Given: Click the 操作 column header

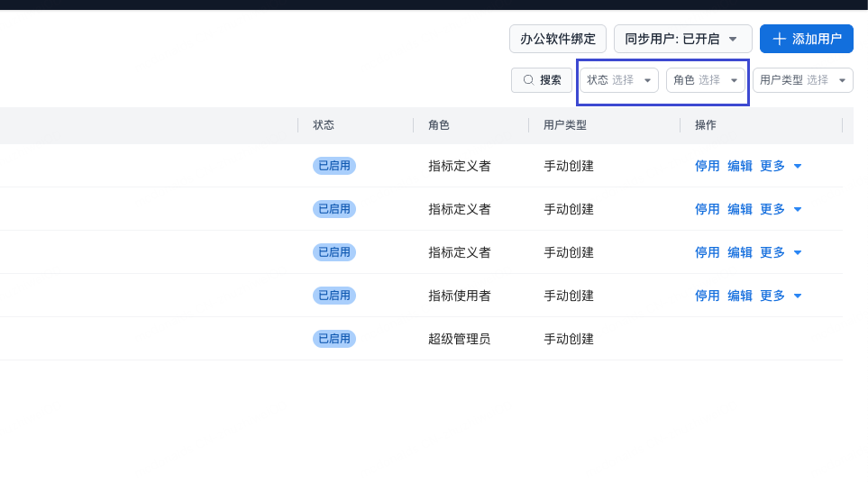Looking at the screenshot, I should click(706, 125).
